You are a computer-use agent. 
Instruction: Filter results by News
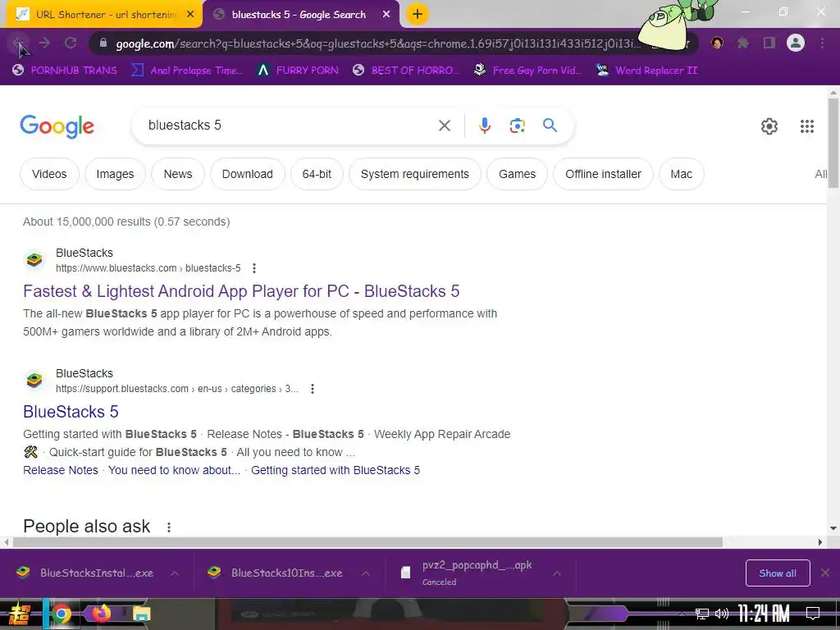pos(178,174)
